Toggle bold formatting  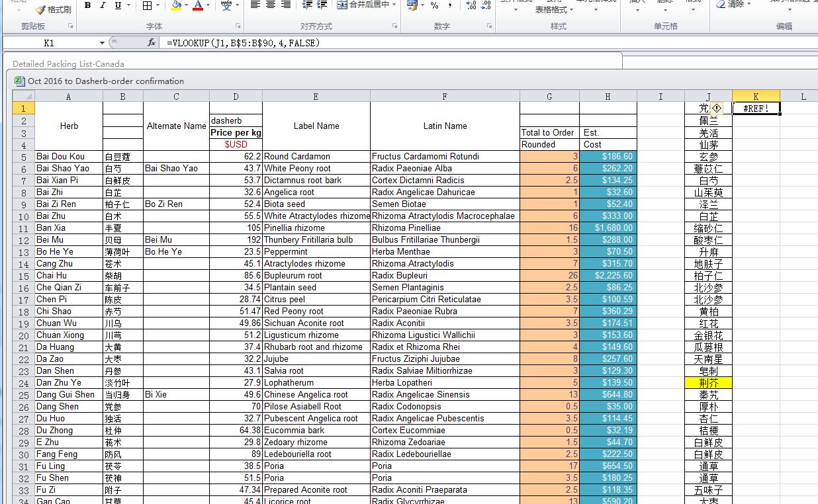88,5
